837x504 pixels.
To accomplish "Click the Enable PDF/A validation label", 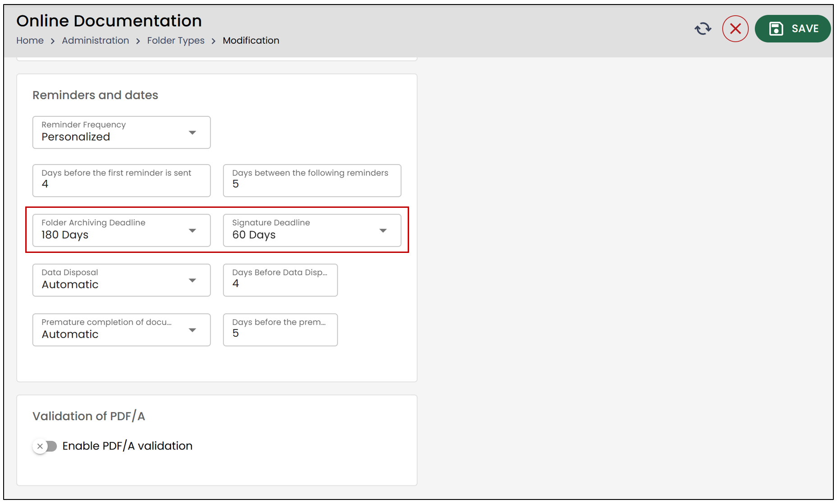I will [127, 446].
